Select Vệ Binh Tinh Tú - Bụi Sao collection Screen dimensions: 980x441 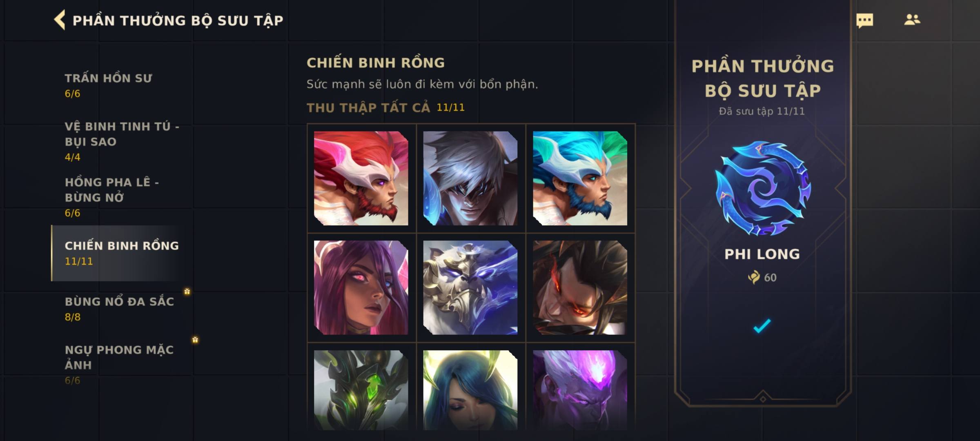[x=121, y=141]
